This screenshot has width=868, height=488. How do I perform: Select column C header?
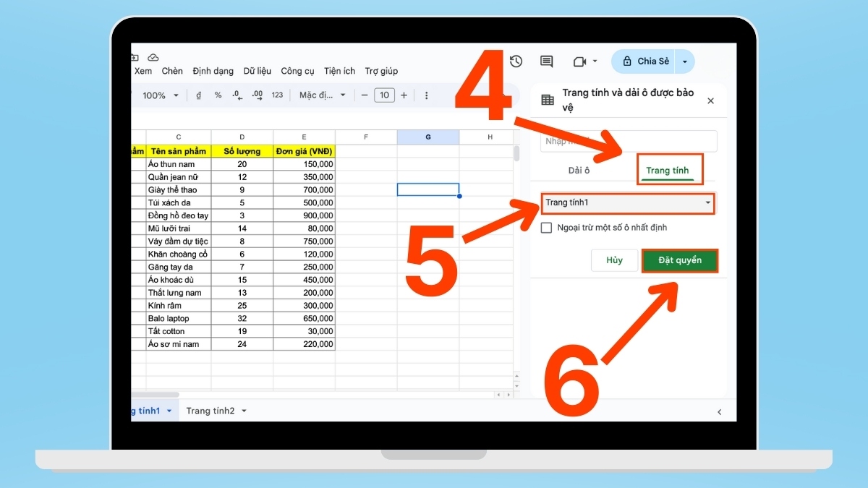click(x=179, y=137)
